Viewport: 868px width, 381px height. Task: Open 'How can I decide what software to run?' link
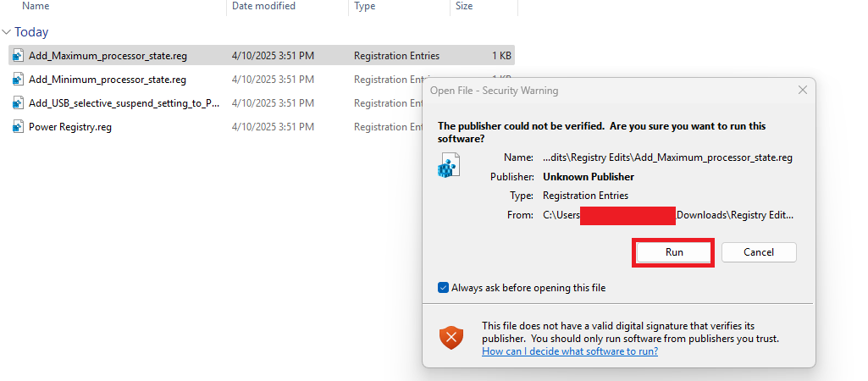tap(570, 351)
